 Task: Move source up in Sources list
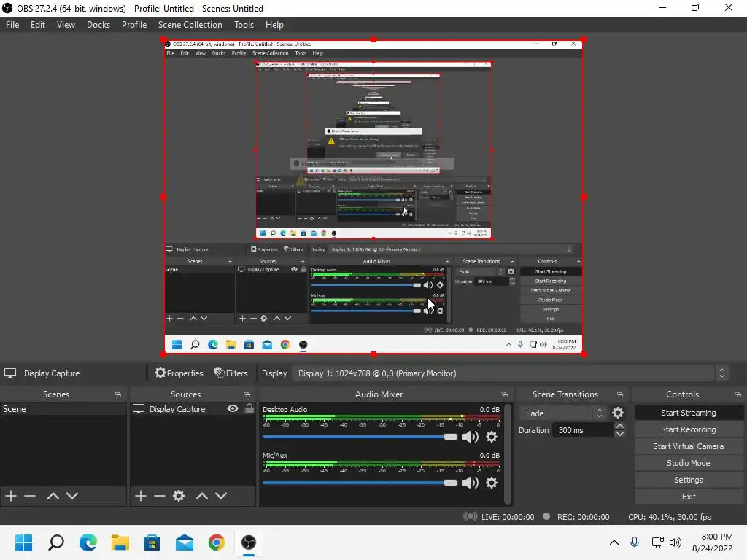[x=202, y=496]
